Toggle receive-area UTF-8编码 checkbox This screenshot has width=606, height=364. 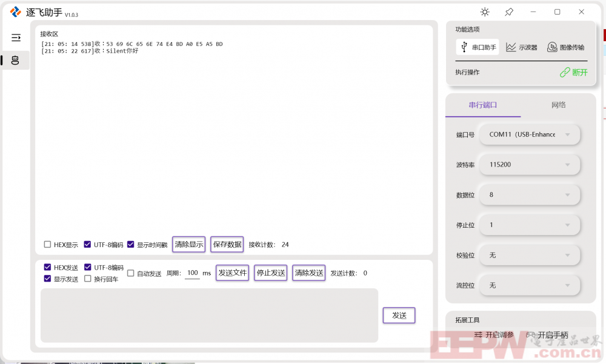click(87, 244)
